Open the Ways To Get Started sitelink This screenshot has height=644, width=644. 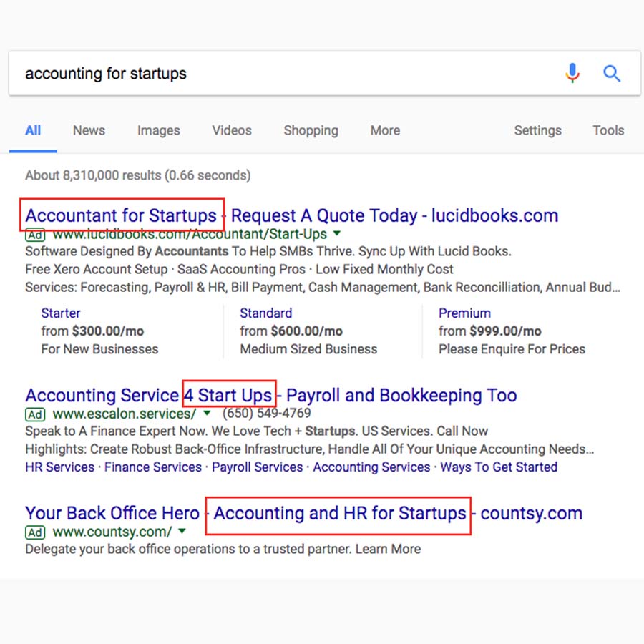click(x=499, y=467)
